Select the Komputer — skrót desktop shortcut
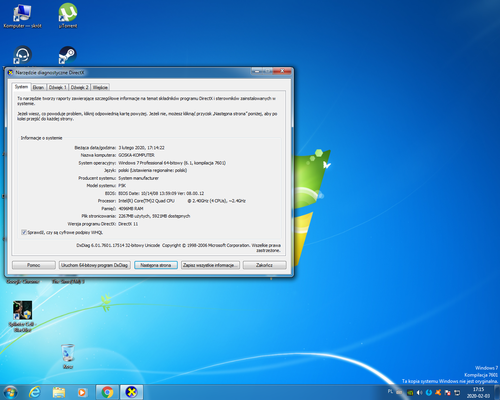500x400 pixels. point(22,16)
